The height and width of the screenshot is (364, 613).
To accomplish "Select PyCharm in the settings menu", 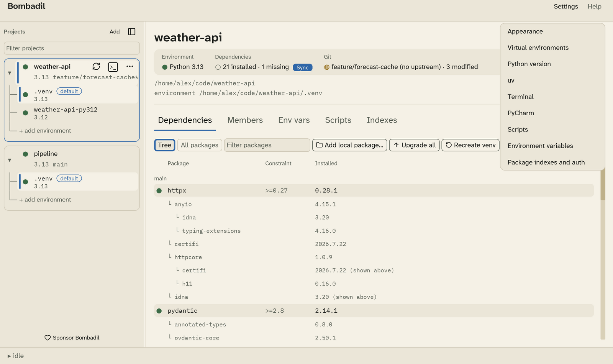I will 552,113.
